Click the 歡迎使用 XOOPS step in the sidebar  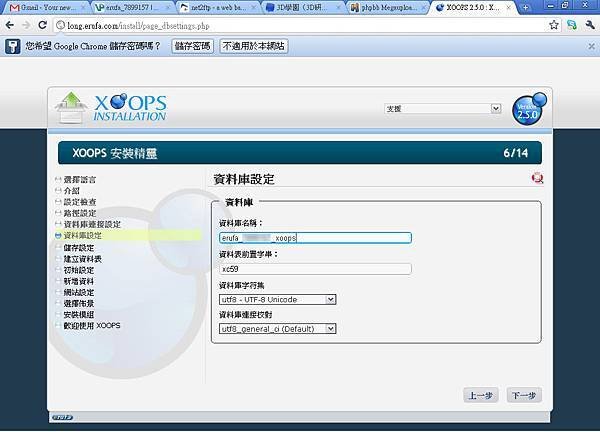tap(92, 325)
